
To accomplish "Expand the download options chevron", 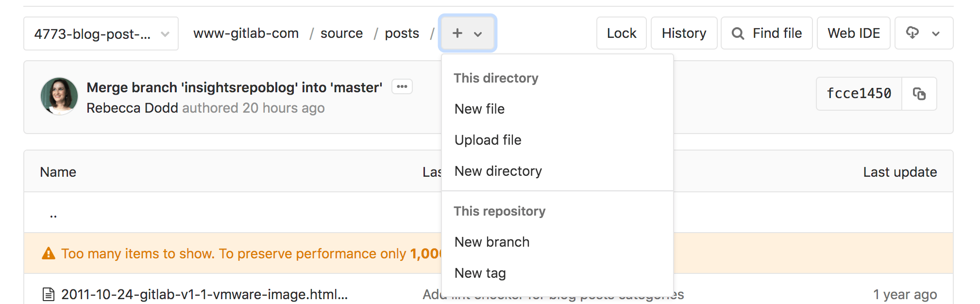I will (x=936, y=34).
